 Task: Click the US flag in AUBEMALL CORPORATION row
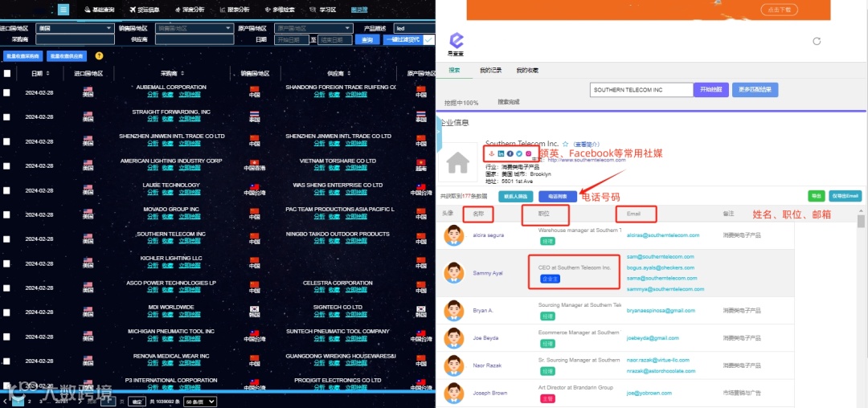click(88, 89)
